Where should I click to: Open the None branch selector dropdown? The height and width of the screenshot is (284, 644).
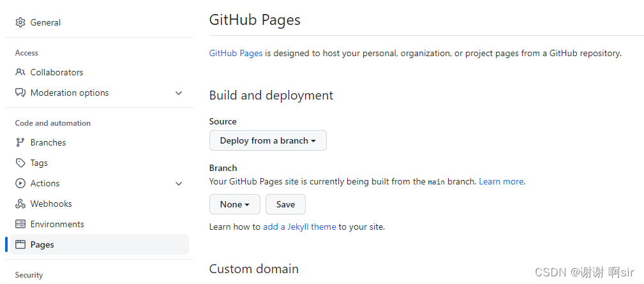pyautogui.click(x=235, y=204)
